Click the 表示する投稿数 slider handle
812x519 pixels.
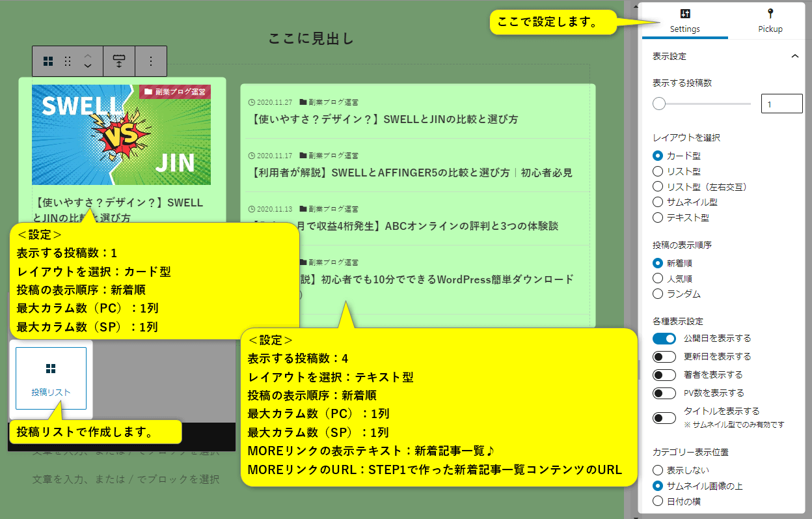point(659,104)
